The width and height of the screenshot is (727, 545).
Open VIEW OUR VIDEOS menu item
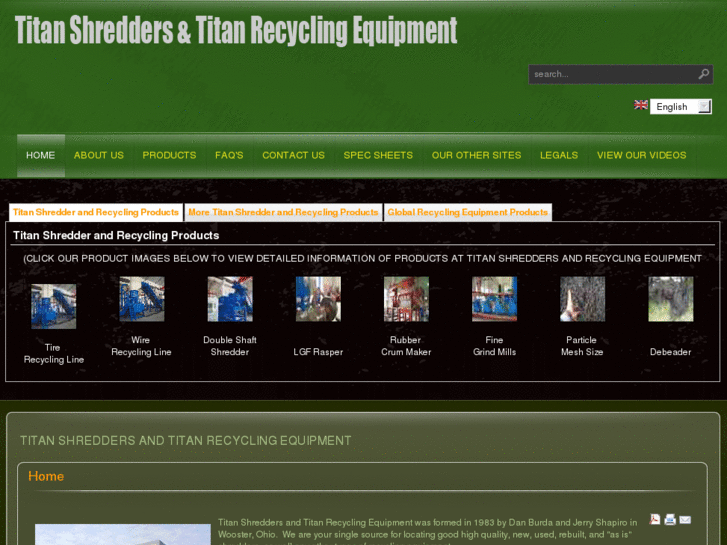(641, 155)
